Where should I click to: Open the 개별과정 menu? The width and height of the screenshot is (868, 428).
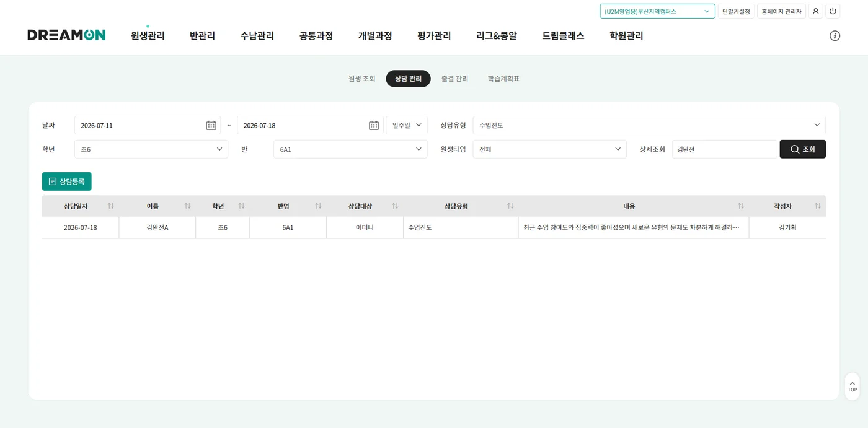pos(375,36)
